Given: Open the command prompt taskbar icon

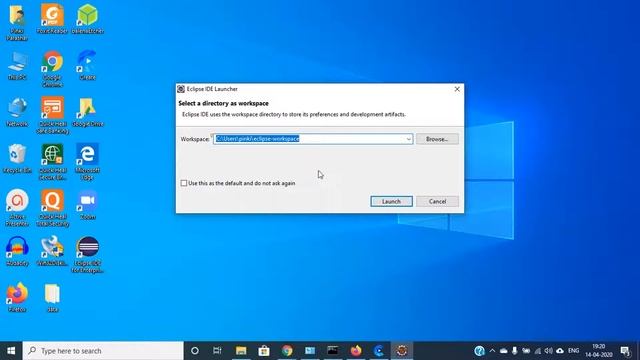Looking at the screenshot, I should pyautogui.click(x=333, y=351).
